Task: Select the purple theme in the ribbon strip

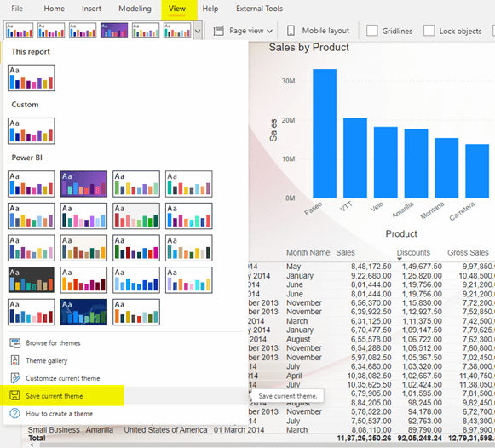Action: pyautogui.click(x=114, y=31)
